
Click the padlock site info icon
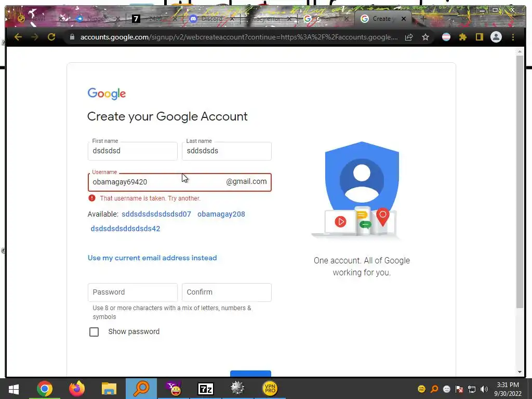coord(72,37)
